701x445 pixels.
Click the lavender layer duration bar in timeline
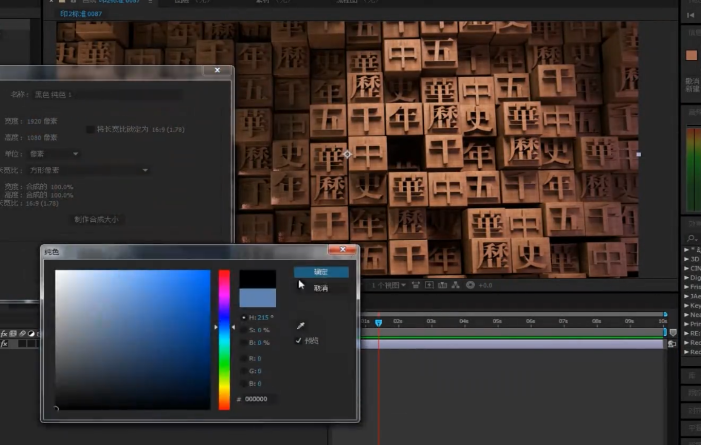(x=511, y=343)
